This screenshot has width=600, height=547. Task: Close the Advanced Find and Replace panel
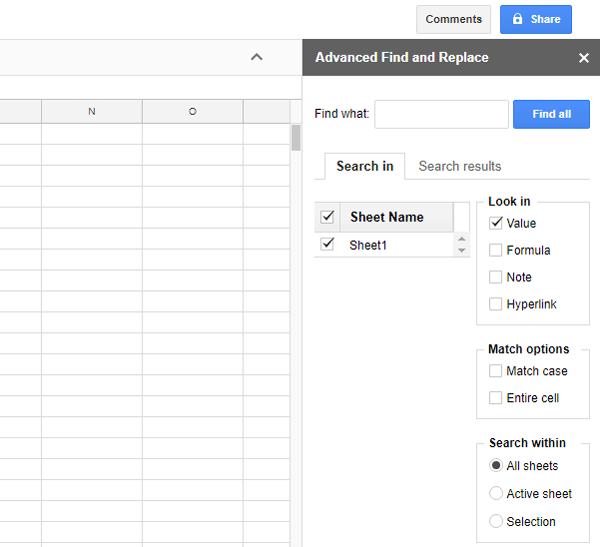(584, 58)
